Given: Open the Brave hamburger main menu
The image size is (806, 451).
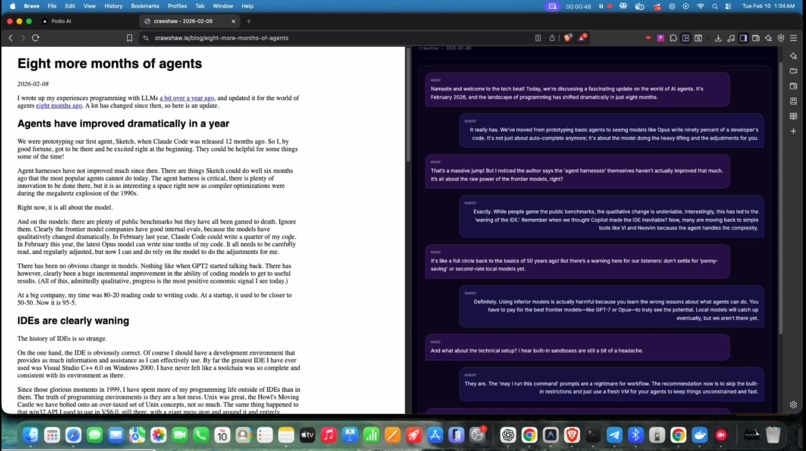Looking at the screenshot, I should coord(794,38).
